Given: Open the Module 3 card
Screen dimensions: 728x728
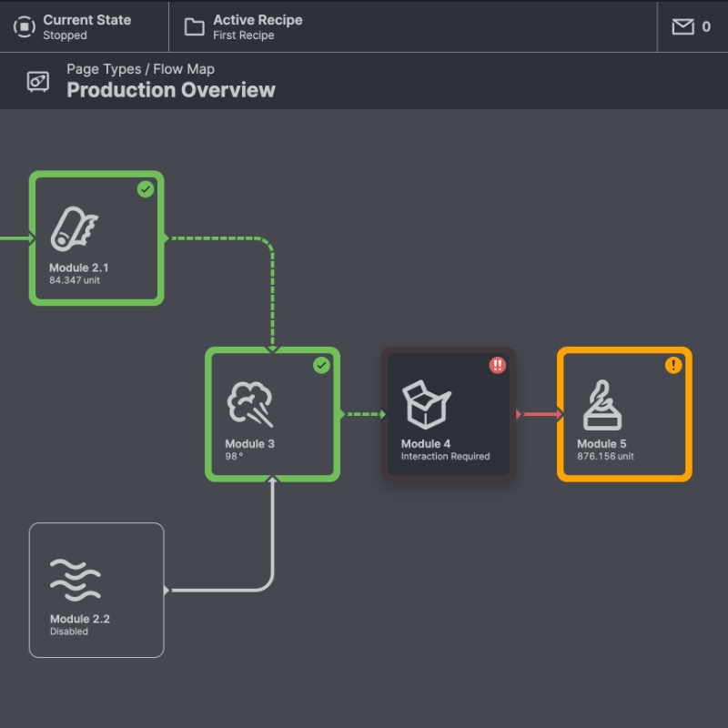Looking at the screenshot, I should (272, 414).
